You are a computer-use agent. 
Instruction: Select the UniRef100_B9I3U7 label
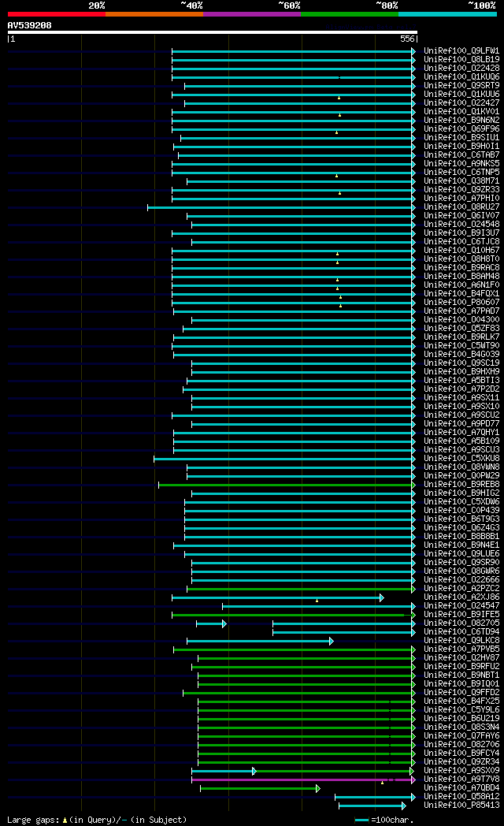point(461,233)
